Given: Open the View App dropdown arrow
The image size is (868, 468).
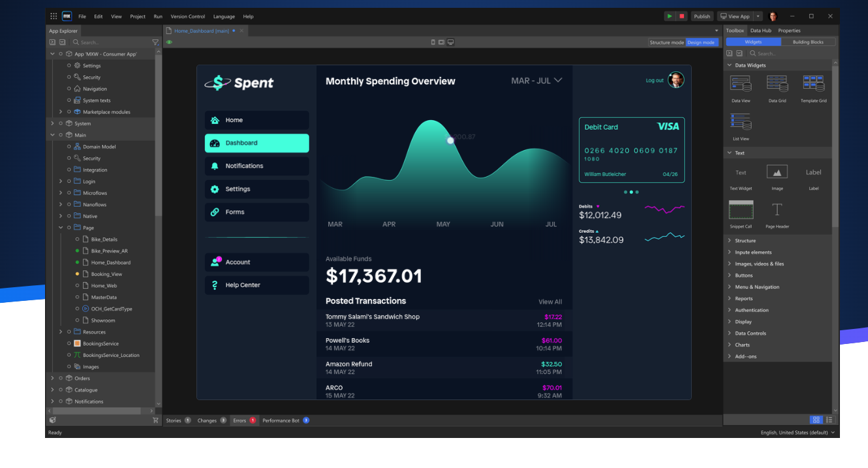Looking at the screenshot, I should [x=758, y=16].
